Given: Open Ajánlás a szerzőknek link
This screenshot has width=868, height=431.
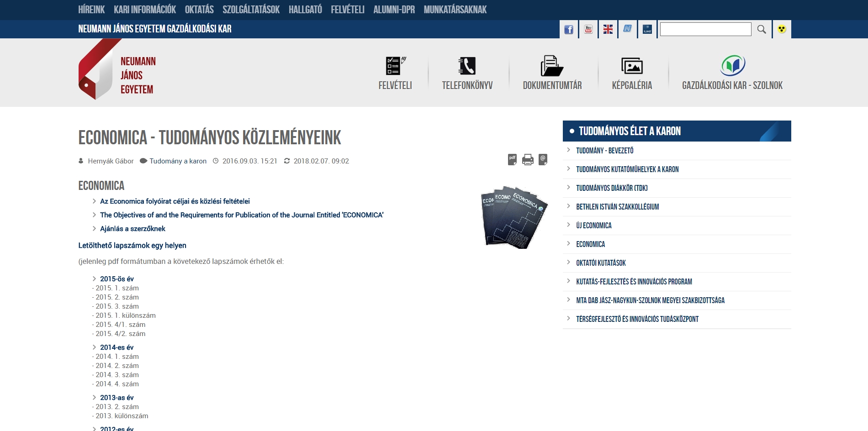Looking at the screenshot, I should [132, 229].
